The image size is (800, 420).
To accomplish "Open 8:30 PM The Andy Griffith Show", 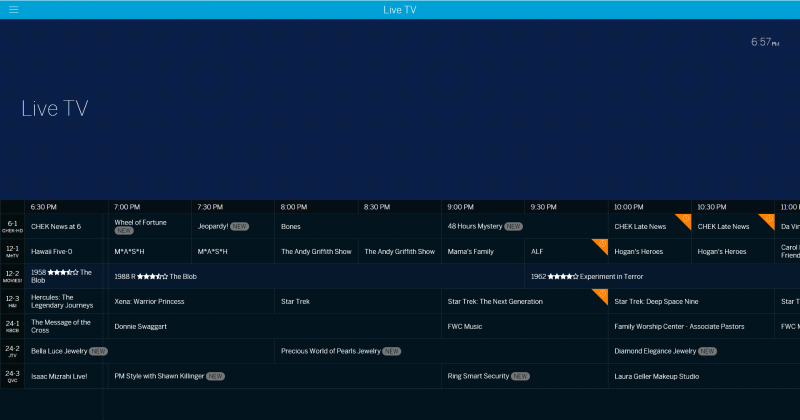I will [x=400, y=252].
